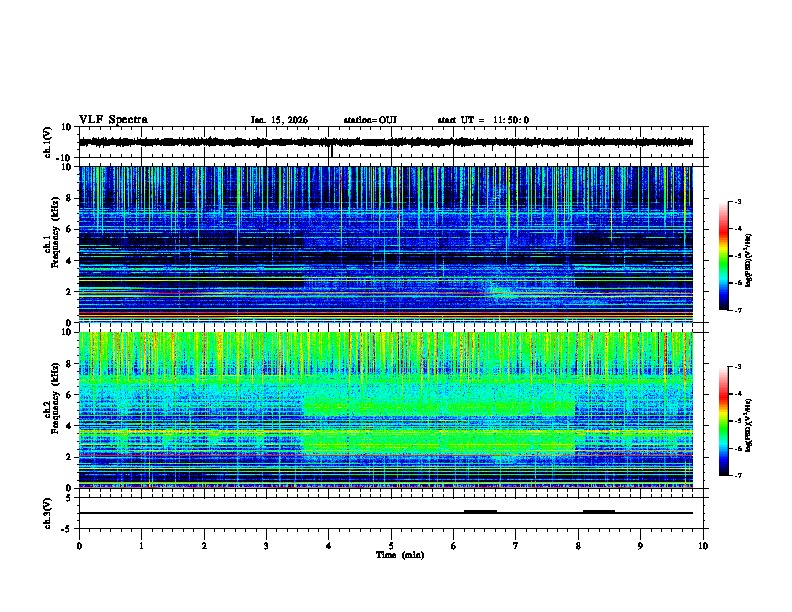Click time axis tick label "3"
This screenshot has width=792, height=612.
click(266, 546)
